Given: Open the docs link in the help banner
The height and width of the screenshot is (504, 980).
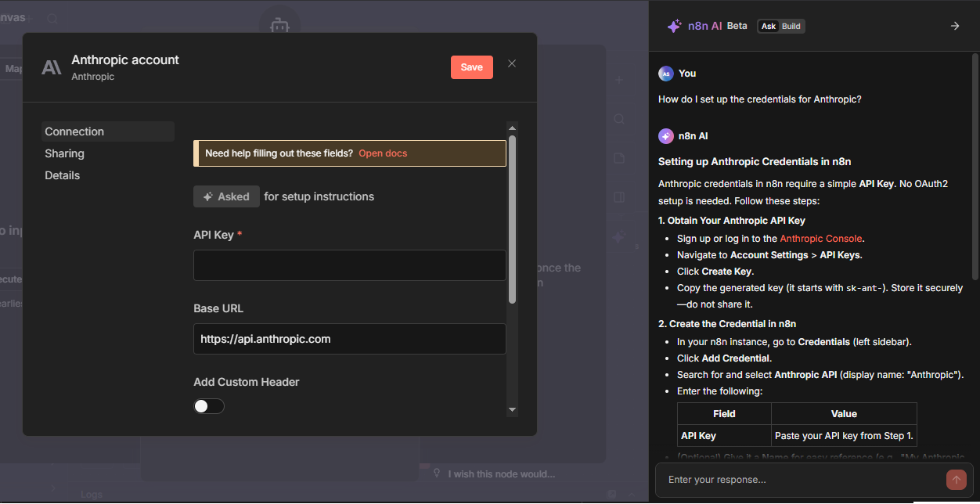Looking at the screenshot, I should tap(383, 153).
